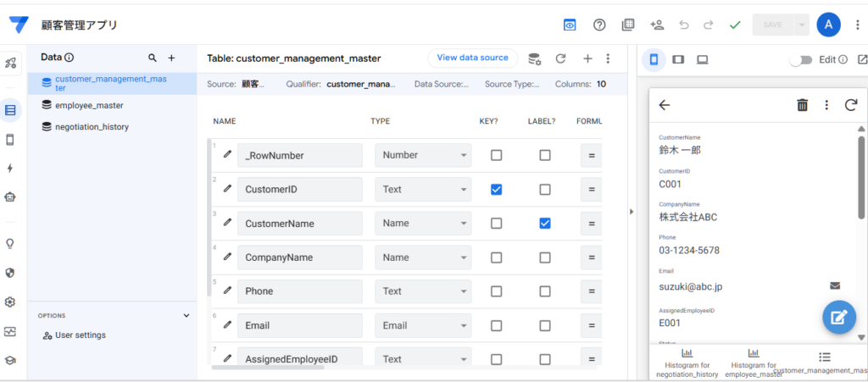The image size is (868, 382).
Task: Open the negotiation_history table
Action: click(x=92, y=126)
